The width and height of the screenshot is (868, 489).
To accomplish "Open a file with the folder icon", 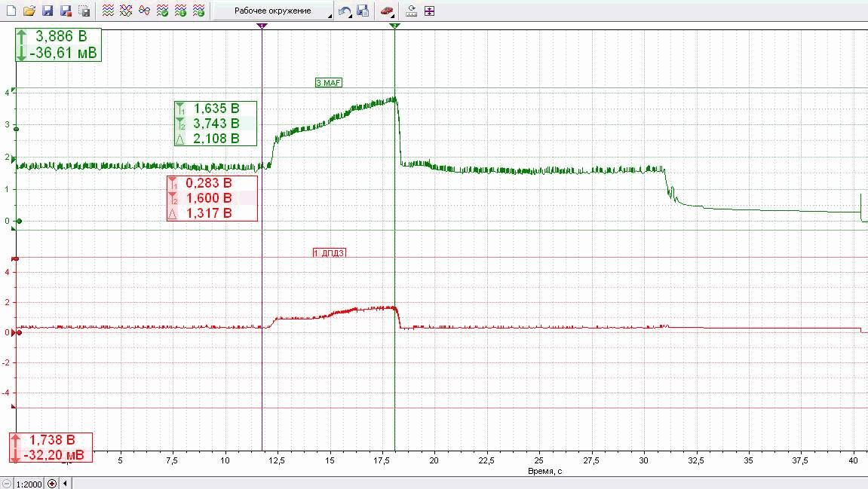I will tap(29, 11).
